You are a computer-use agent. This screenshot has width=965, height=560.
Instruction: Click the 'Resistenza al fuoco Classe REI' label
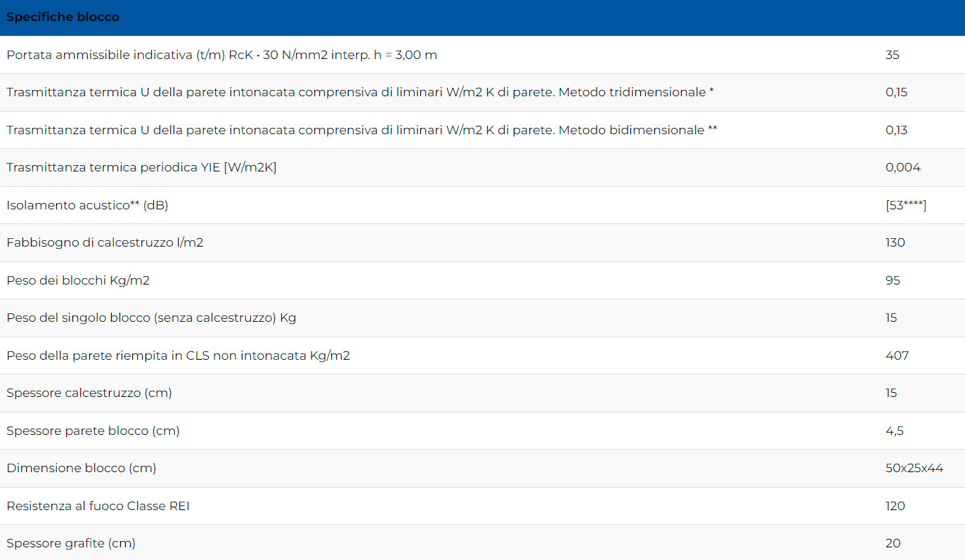[98, 506]
